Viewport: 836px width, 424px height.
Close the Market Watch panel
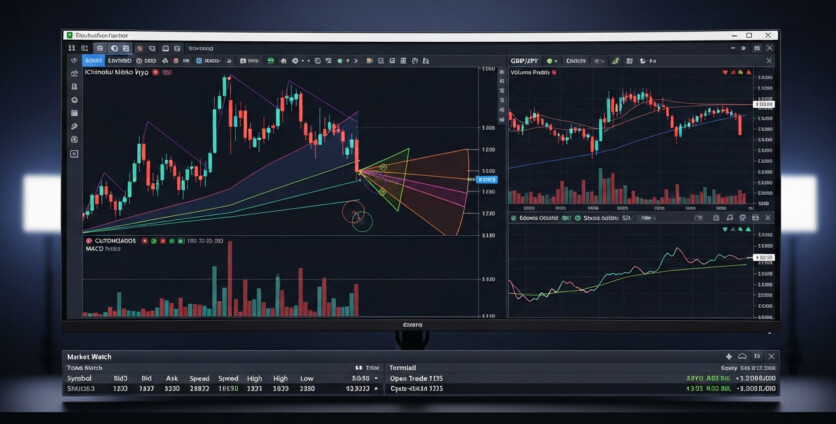click(x=771, y=356)
